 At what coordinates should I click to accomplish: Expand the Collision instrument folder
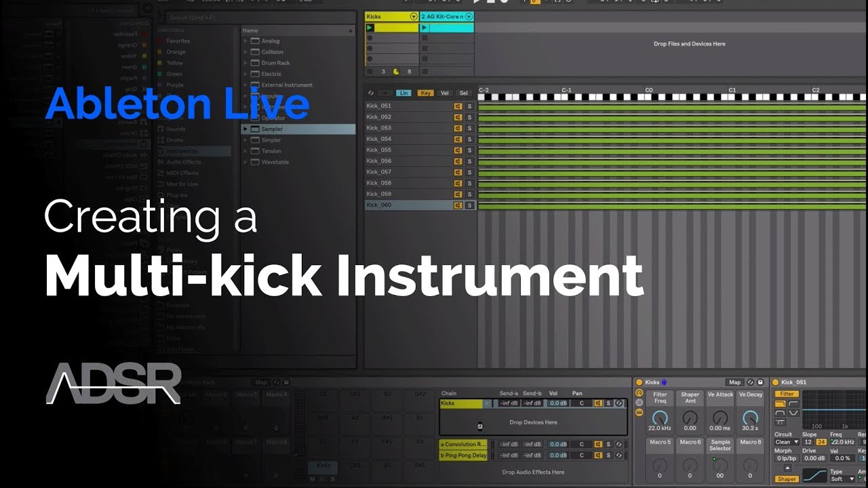click(x=245, y=52)
